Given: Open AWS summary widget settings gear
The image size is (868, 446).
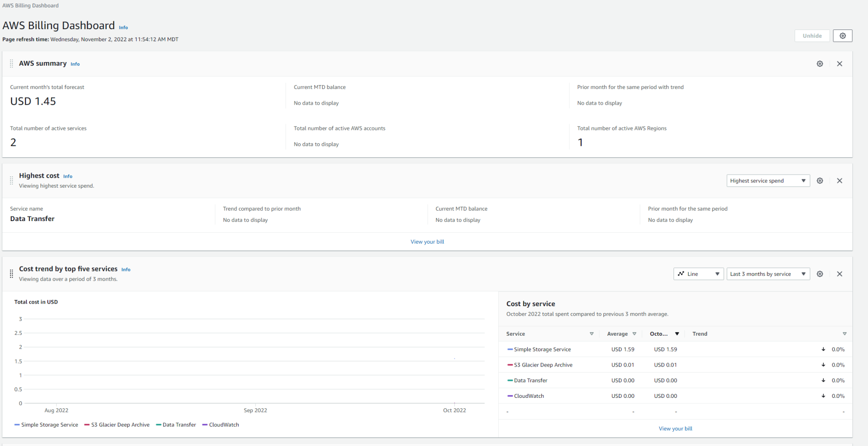Looking at the screenshot, I should (819, 64).
